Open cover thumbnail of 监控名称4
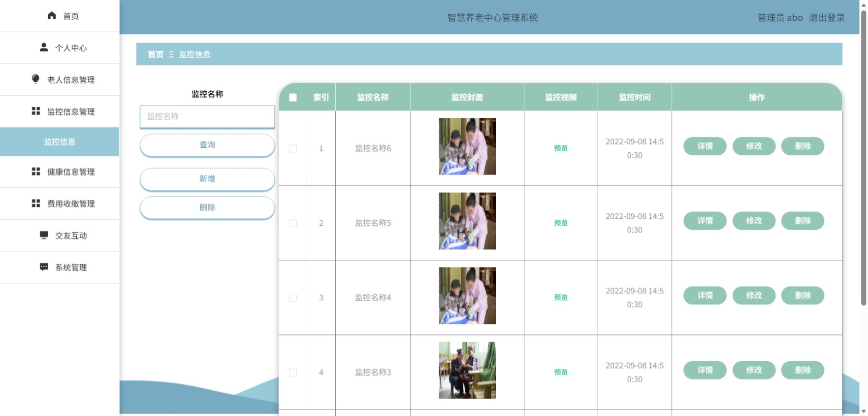Image resolution: width=868 pixels, height=416 pixels. click(467, 296)
